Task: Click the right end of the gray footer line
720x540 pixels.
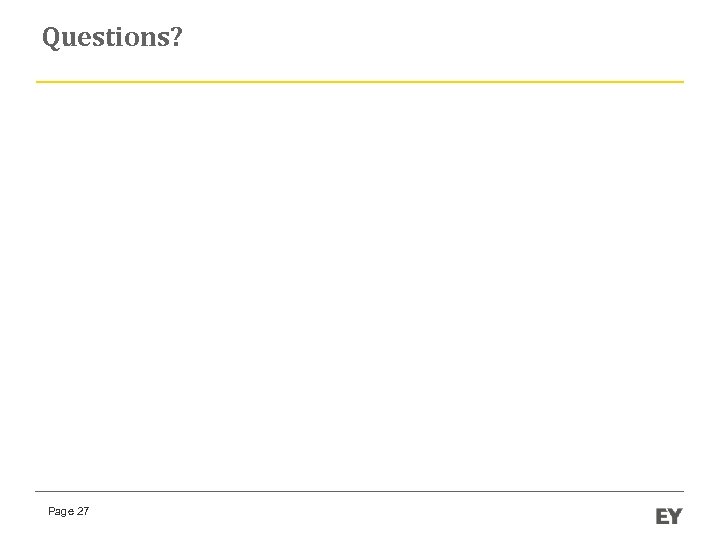Action: click(681, 491)
